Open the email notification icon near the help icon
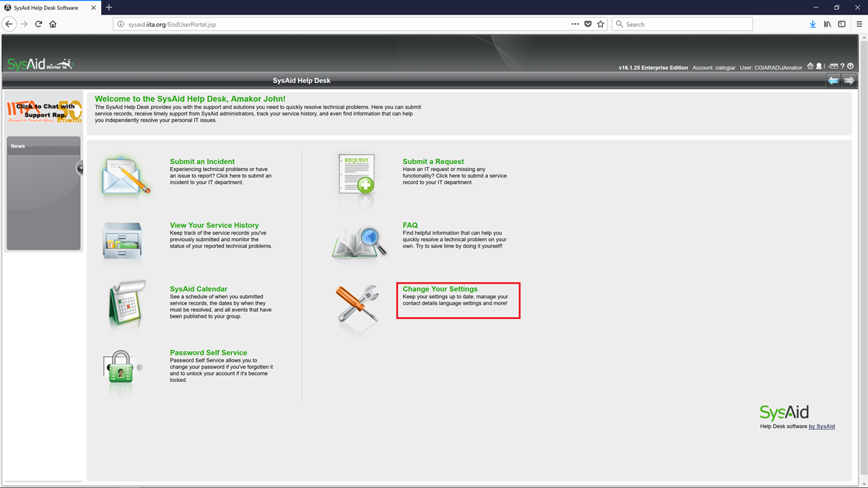 click(834, 66)
